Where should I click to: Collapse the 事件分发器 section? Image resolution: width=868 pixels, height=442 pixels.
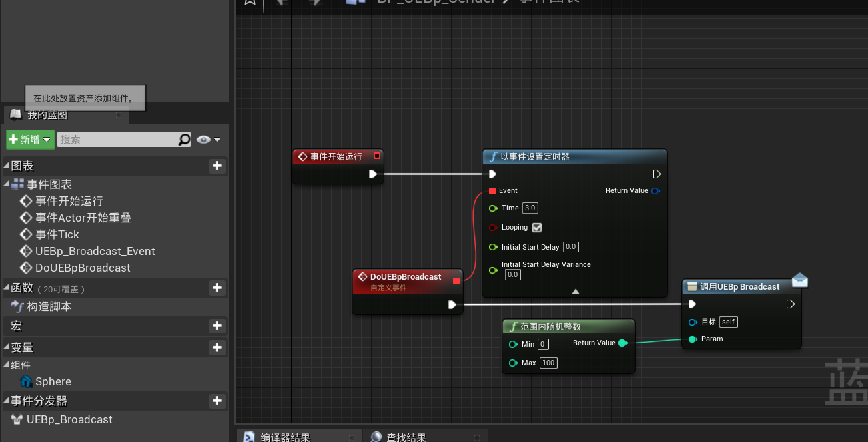point(7,400)
